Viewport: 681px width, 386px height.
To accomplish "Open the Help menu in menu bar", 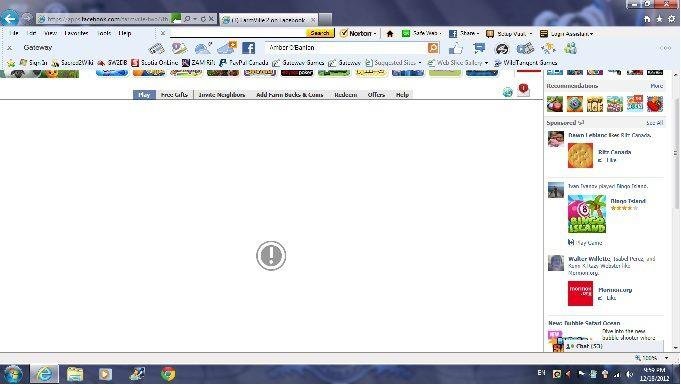I will click(125, 33).
